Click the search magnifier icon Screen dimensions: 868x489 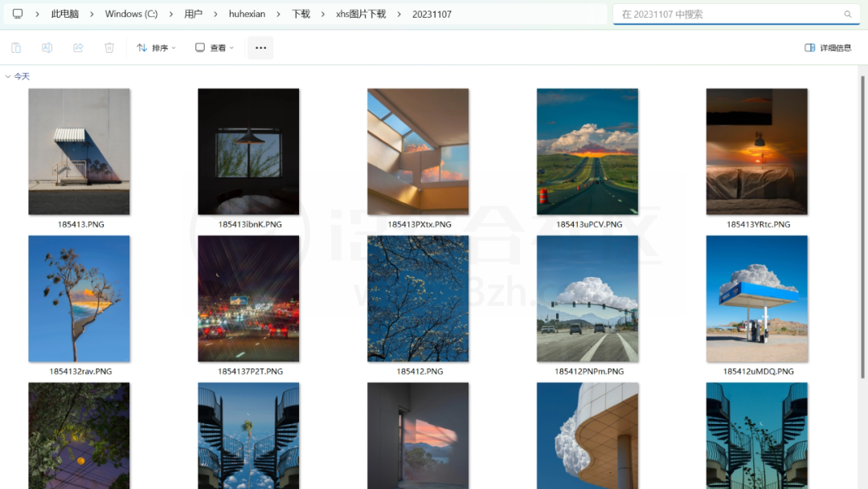(848, 14)
